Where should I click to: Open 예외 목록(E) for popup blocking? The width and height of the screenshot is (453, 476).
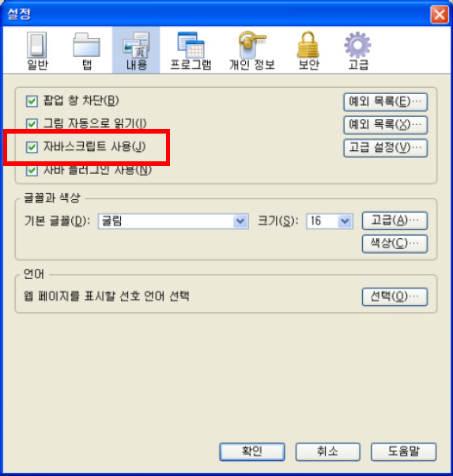click(x=386, y=102)
